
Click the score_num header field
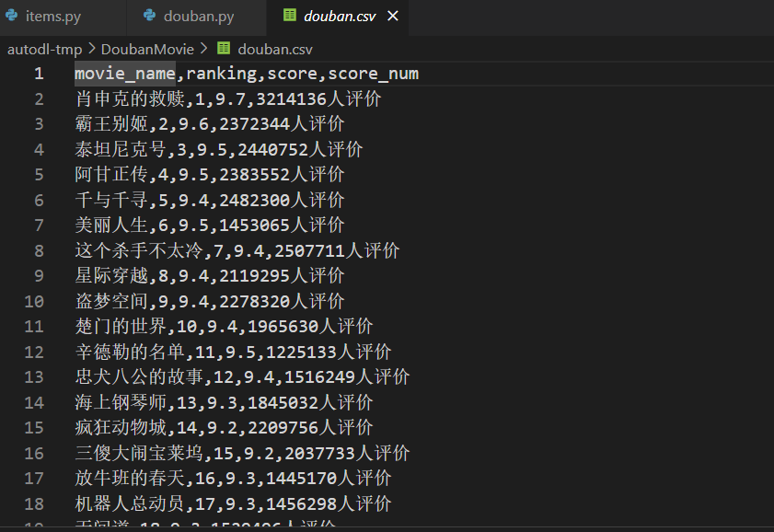373,74
